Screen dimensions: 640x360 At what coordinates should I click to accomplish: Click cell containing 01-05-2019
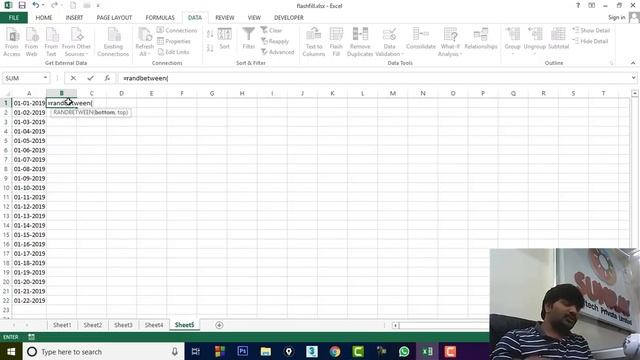pyautogui.click(x=29, y=141)
